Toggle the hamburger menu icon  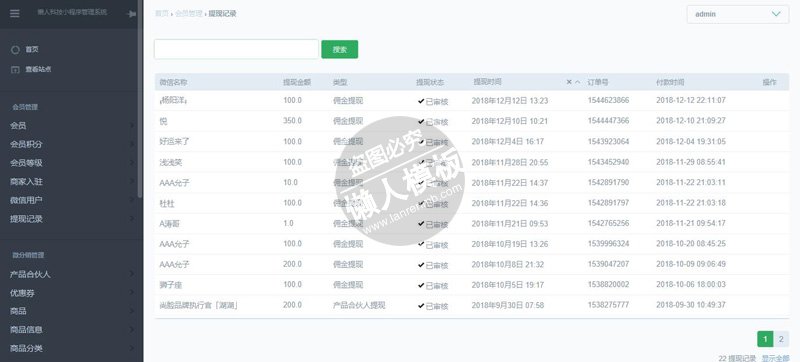click(x=15, y=14)
